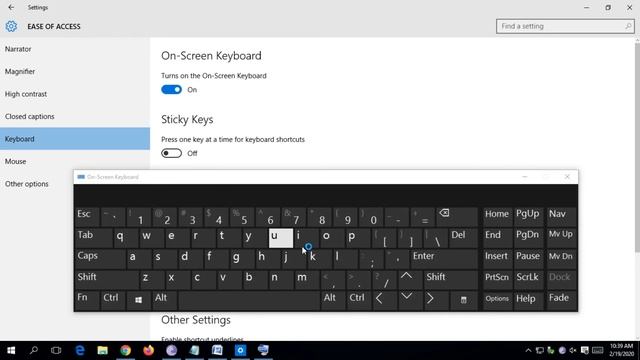This screenshot has height=360, width=640.
Task: Click the Backspace key on the On-Screen Keyboard
Action: [457, 217]
